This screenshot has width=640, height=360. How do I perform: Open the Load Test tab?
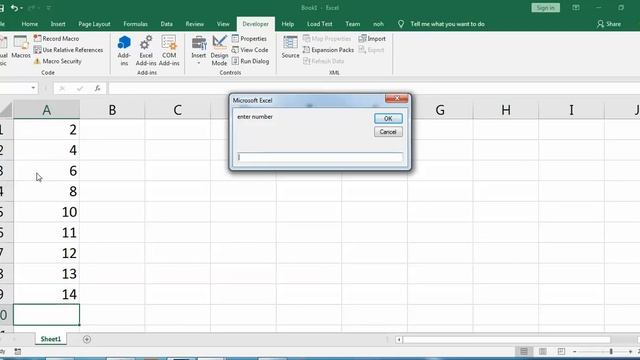coord(320,24)
